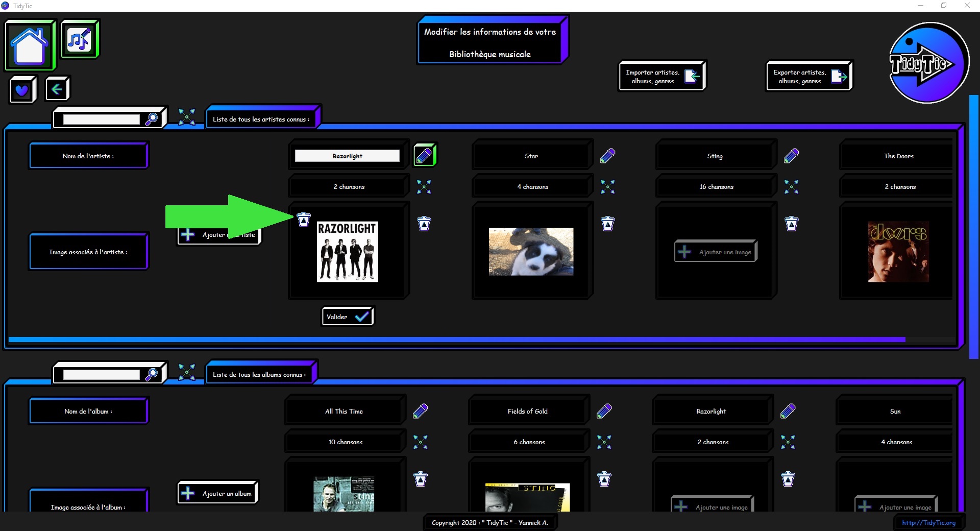Click "6 chansons" under Fields of Gold
The width and height of the screenshot is (980, 531).
529,442
